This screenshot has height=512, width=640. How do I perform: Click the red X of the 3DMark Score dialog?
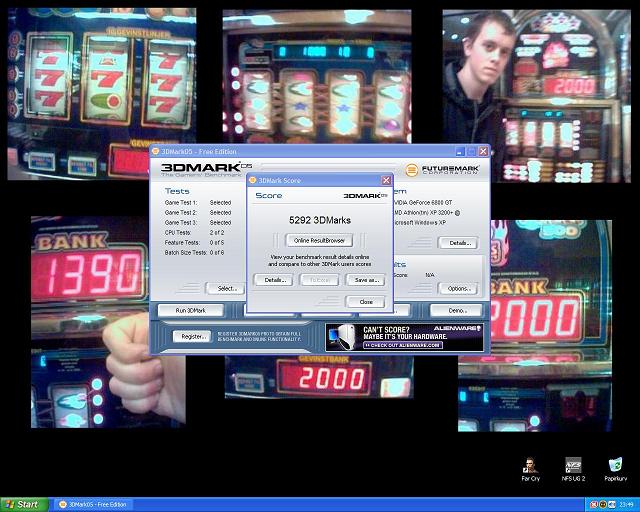tap(386, 180)
